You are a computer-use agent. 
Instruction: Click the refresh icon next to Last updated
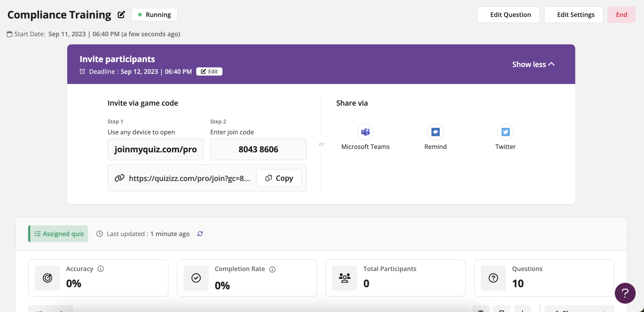coord(200,234)
